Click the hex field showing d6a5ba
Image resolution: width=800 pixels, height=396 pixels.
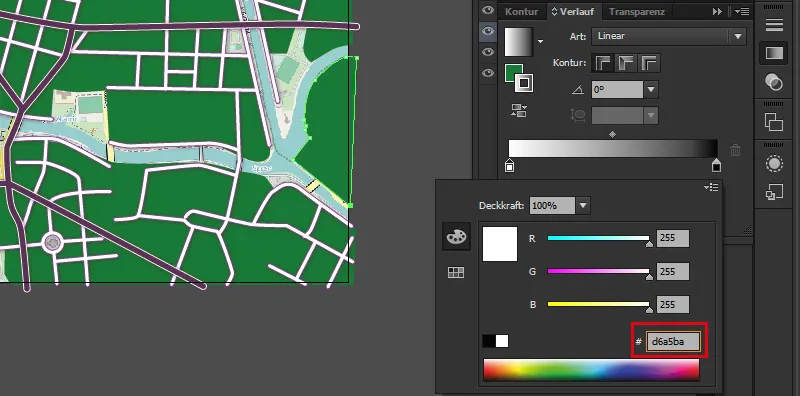(x=673, y=341)
